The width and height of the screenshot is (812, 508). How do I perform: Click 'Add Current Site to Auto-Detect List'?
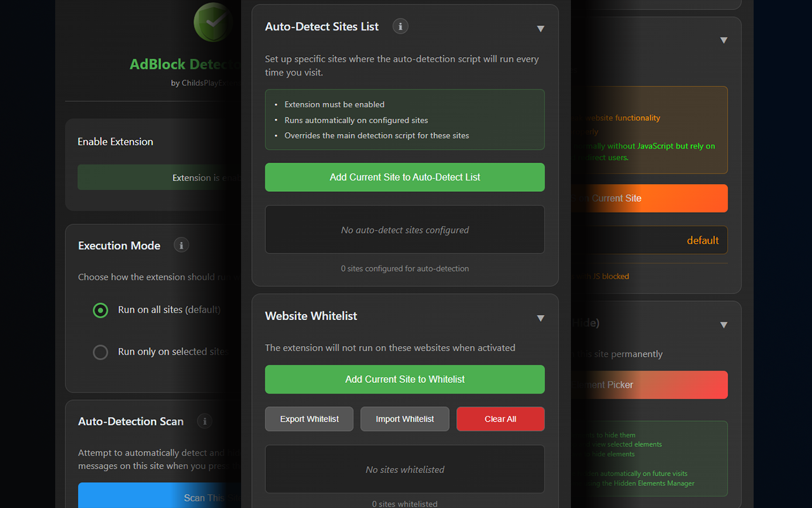[405, 177]
